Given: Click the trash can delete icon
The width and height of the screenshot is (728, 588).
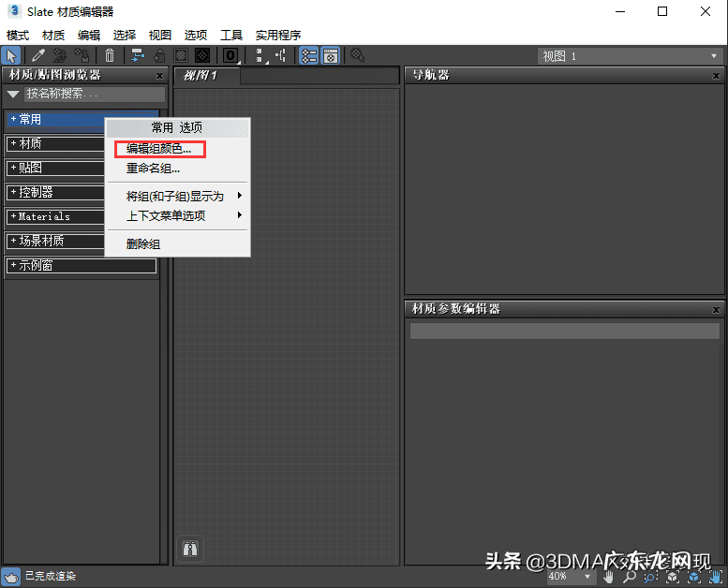Looking at the screenshot, I should point(110,56).
